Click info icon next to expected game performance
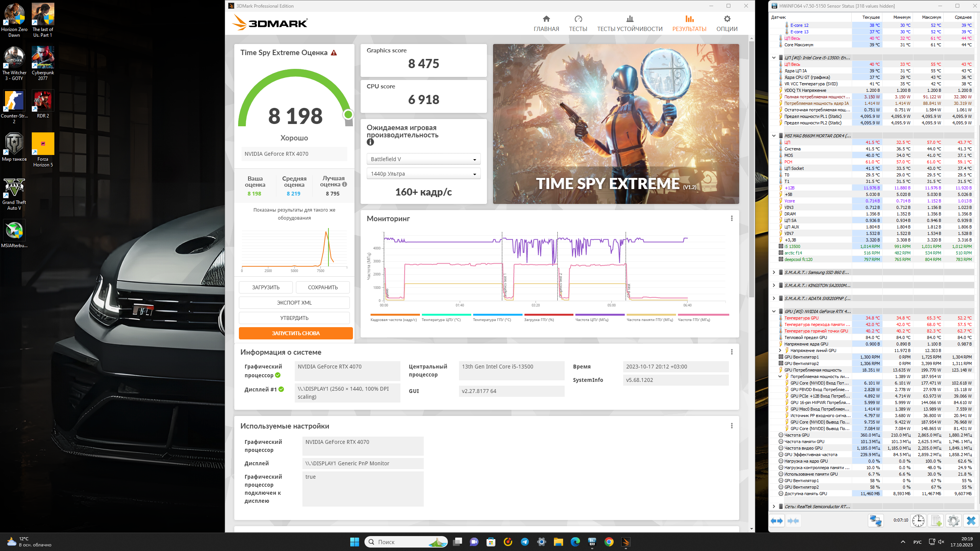This screenshot has width=980, height=551. 370,142
